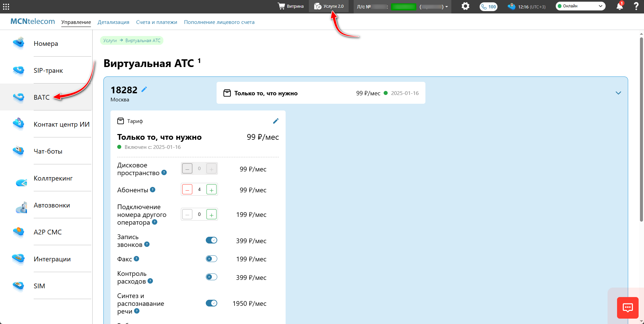The width and height of the screenshot is (644, 324).
Task: Disable the Запись звонков toggle
Action: pos(212,240)
